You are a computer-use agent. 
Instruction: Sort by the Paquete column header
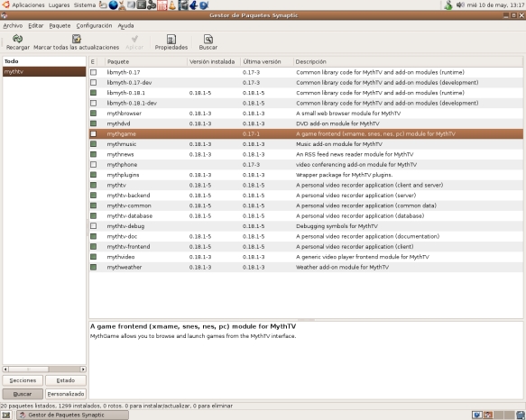[x=146, y=61]
